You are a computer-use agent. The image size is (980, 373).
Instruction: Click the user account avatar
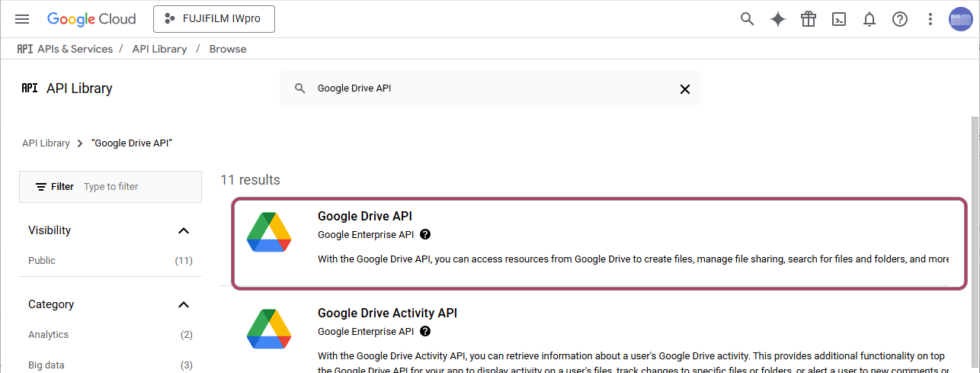click(x=960, y=19)
